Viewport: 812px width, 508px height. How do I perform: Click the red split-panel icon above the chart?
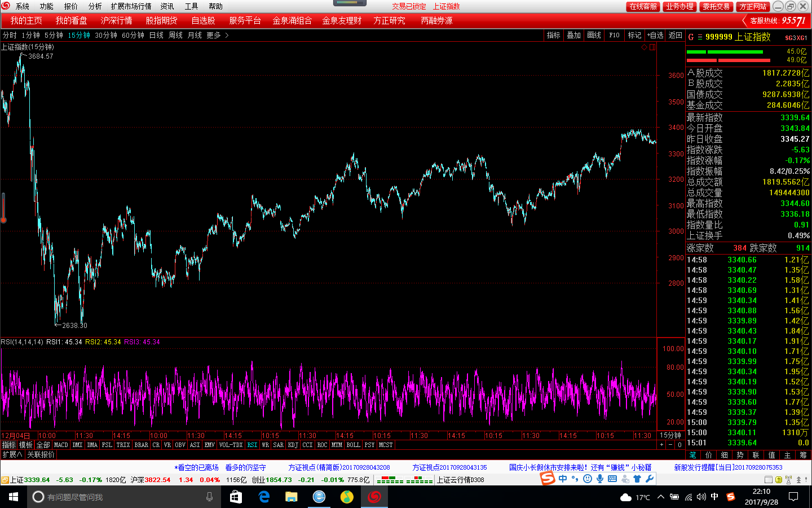(652, 47)
